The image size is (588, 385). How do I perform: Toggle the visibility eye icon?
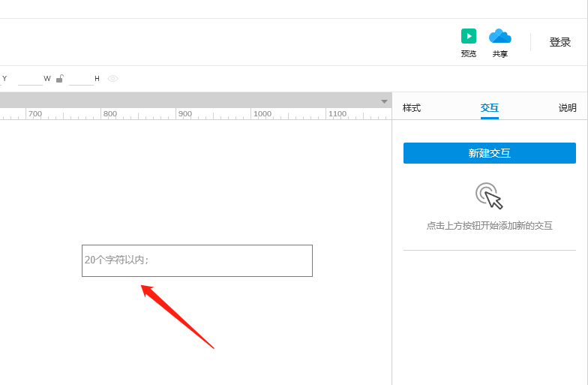tap(112, 78)
